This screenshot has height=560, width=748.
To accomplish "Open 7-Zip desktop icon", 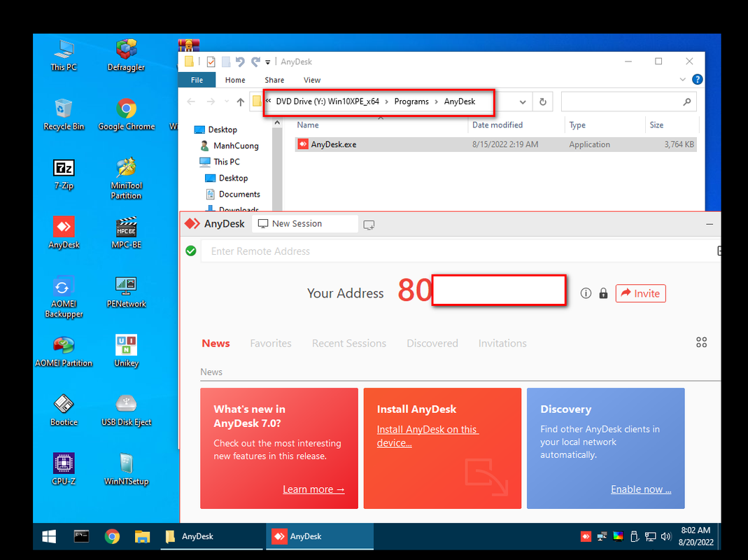I will click(64, 174).
